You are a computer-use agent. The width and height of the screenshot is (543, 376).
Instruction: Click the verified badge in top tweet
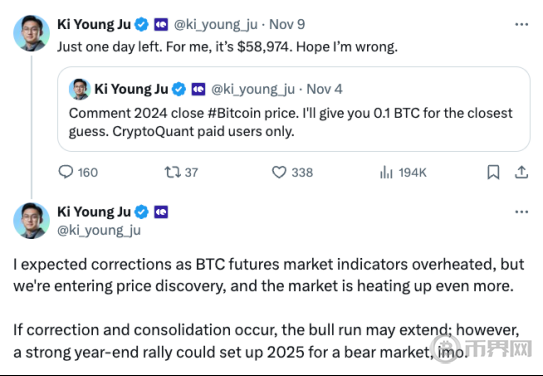click(x=141, y=25)
